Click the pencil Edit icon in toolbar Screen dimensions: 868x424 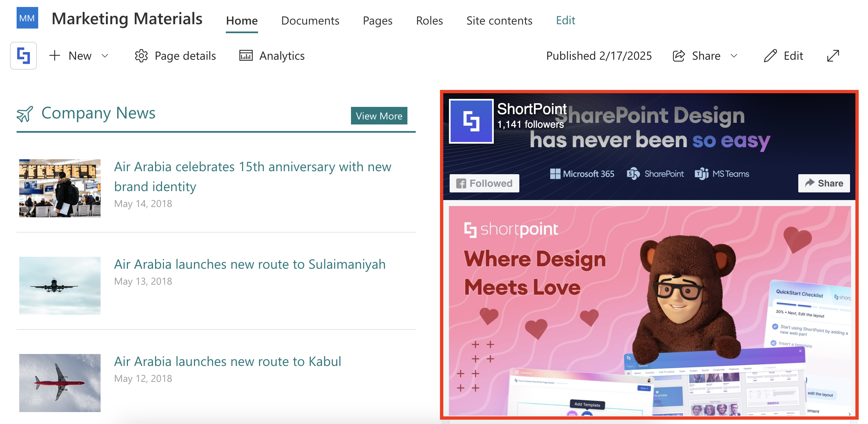pos(770,55)
